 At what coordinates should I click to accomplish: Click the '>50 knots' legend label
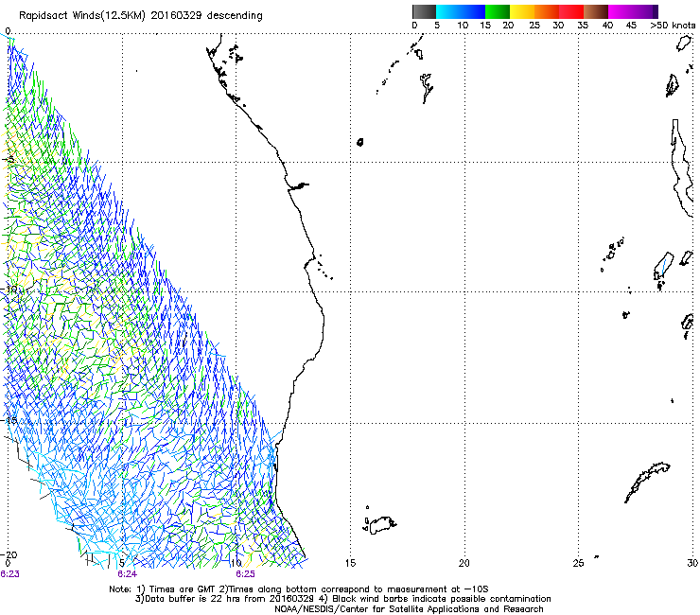tap(673, 26)
